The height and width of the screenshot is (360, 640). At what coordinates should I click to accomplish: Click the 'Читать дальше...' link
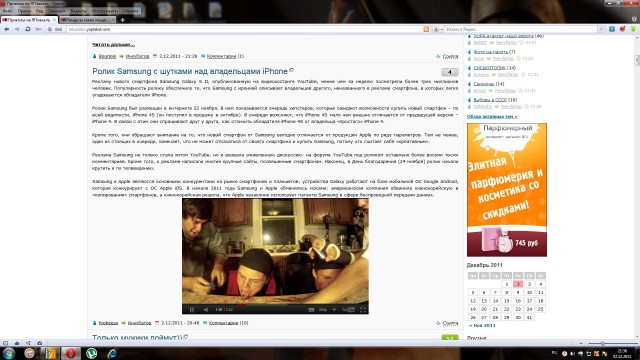113,44
